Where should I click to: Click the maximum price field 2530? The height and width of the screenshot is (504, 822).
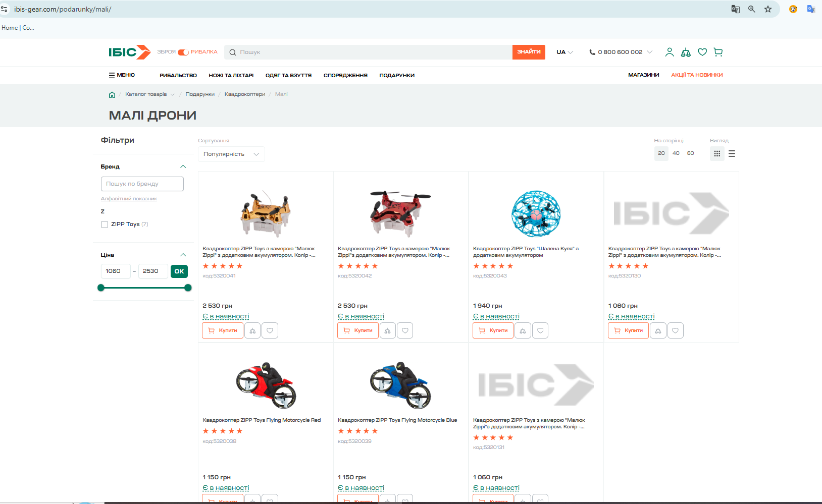[x=153, y=271]
